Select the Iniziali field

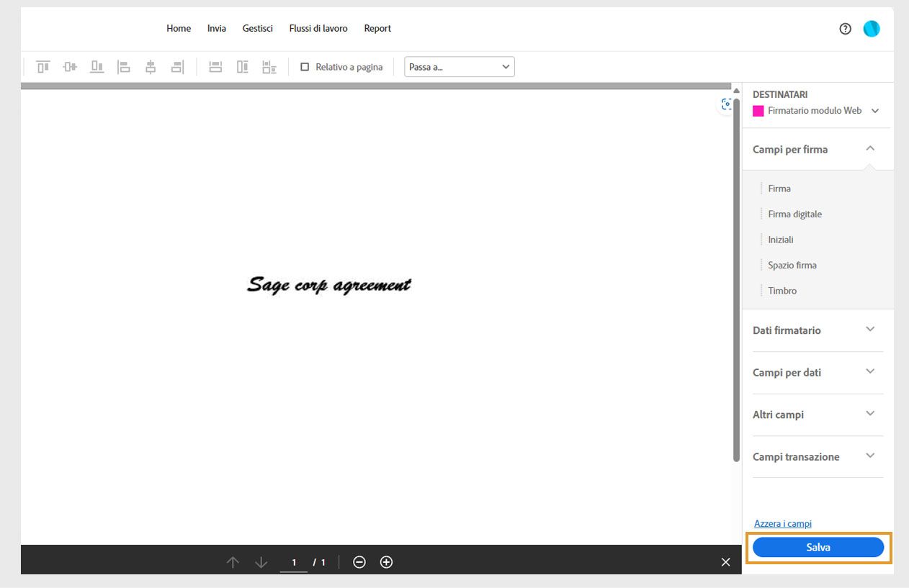click(x=781, y=240)
